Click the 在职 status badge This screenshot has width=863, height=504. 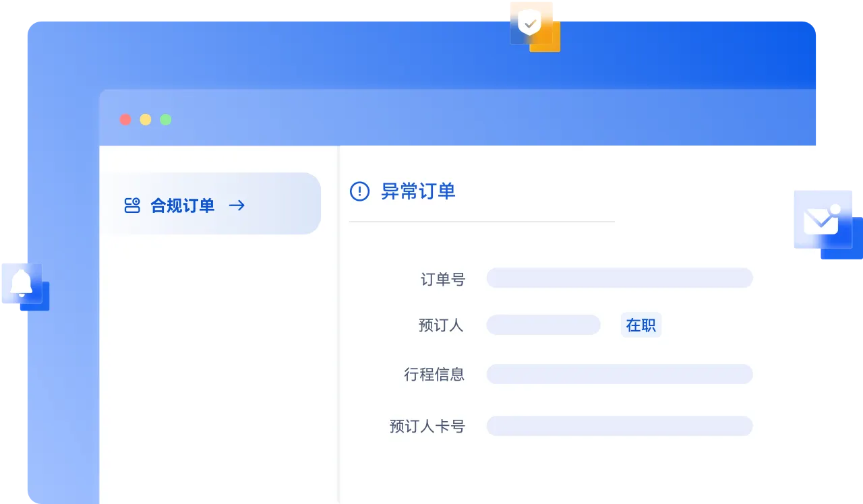click(x=641, y=325)
